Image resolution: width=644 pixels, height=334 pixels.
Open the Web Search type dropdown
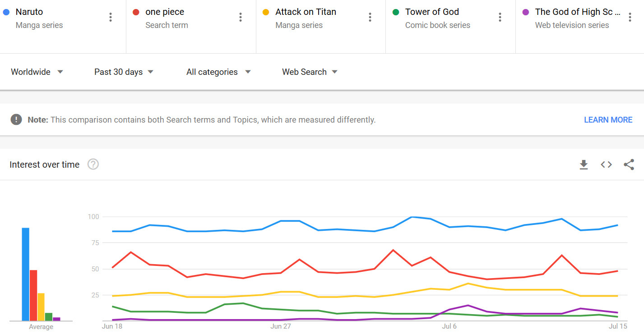click(310, 72)
